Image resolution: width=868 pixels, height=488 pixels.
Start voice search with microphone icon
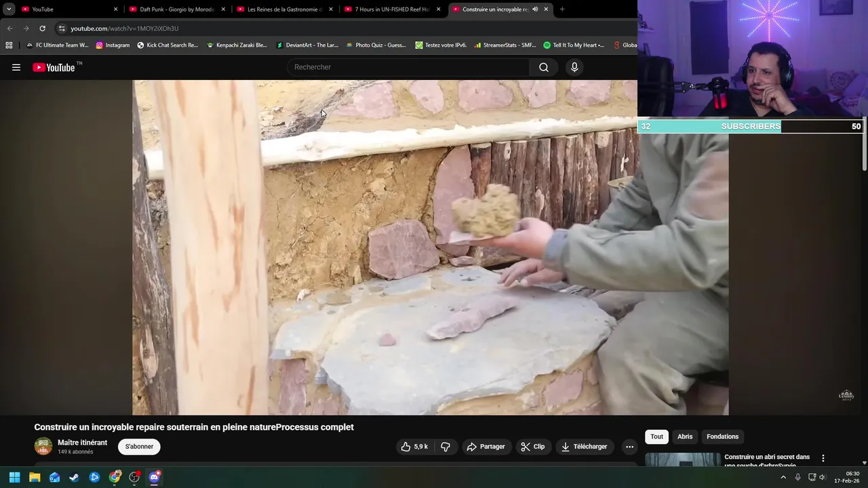click(574, 67)
